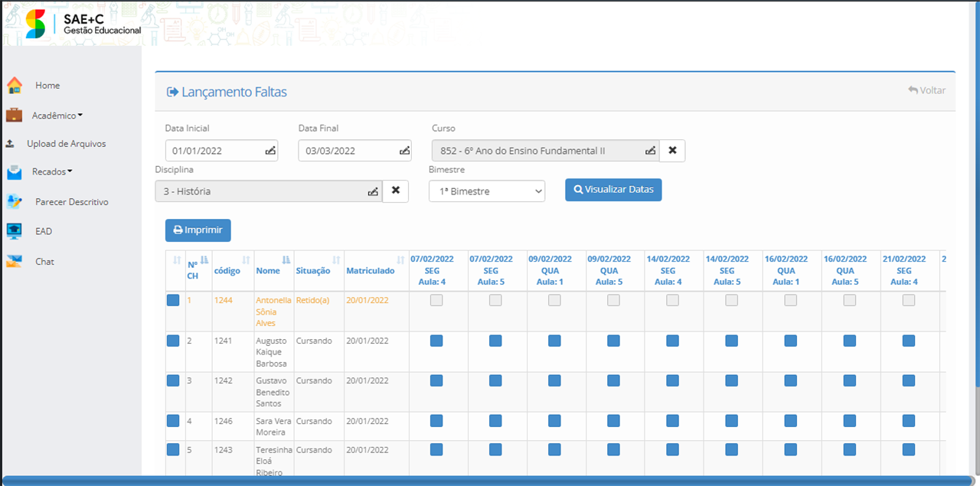Sort table by código column arrows
The image size is (980, 486).
(246, 259)
